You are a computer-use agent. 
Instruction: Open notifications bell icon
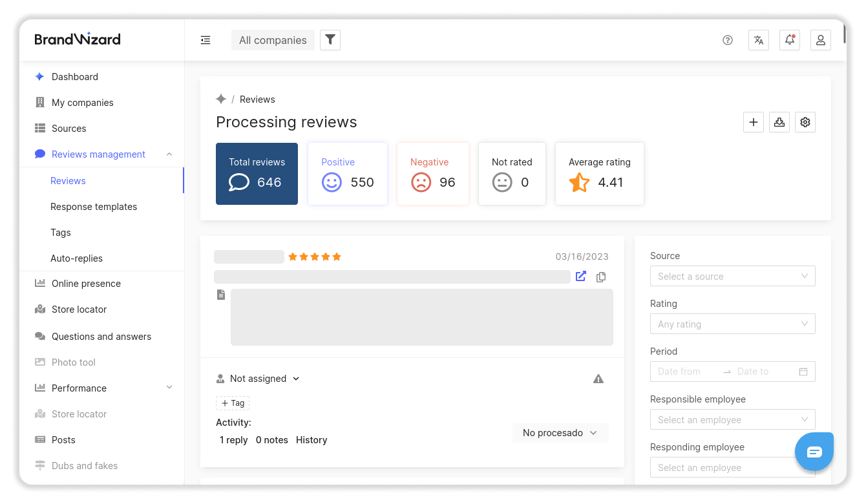pos(789,39)
